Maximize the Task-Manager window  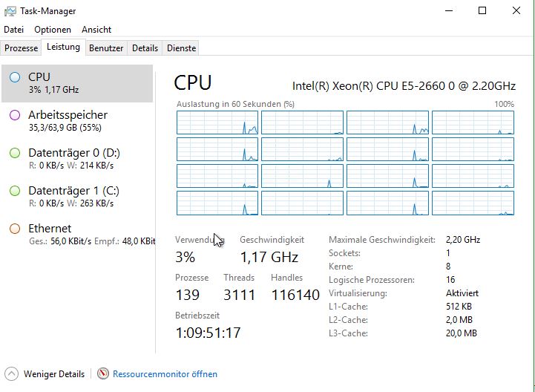[482, 11]
